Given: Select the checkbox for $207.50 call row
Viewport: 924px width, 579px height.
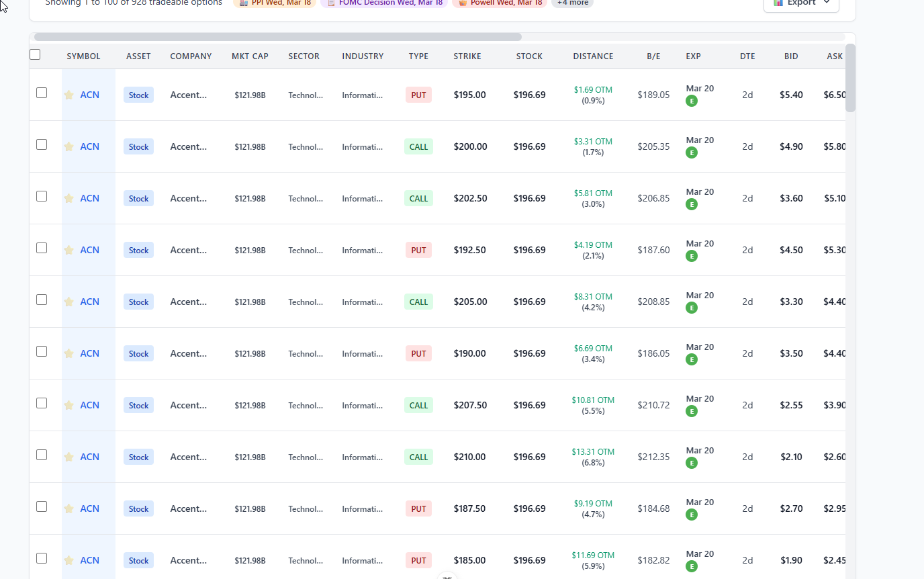Looking at the screenshot, I should click(42, 403).
